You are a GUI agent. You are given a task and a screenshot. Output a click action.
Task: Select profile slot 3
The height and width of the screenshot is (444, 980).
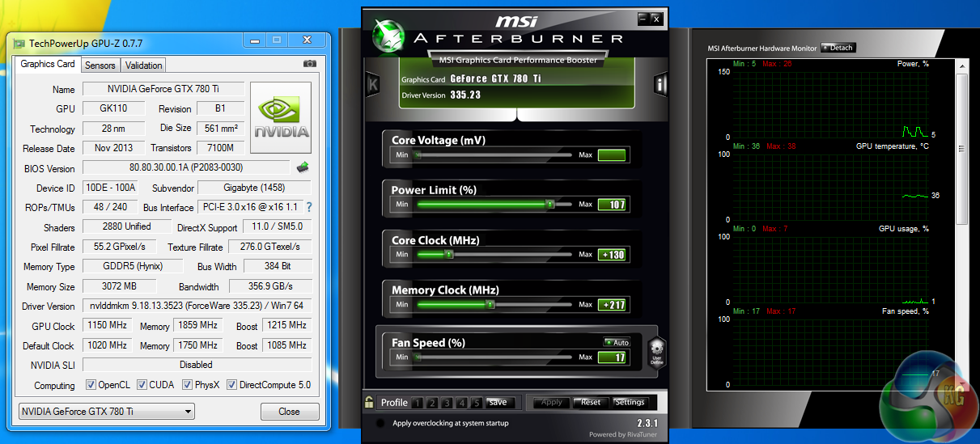pyautogui.click(x=447, y=403)
